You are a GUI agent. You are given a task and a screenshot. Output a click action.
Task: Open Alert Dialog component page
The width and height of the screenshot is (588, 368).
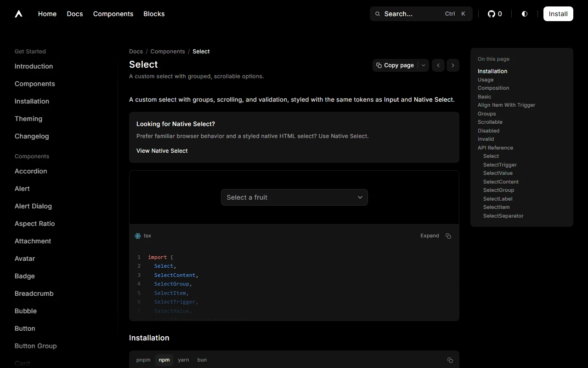(33, 206)
